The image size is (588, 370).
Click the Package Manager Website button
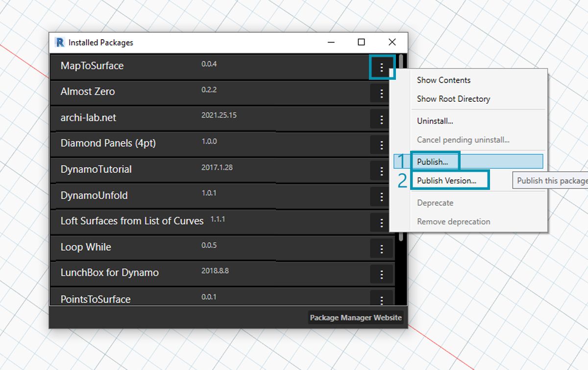(355, 318)
